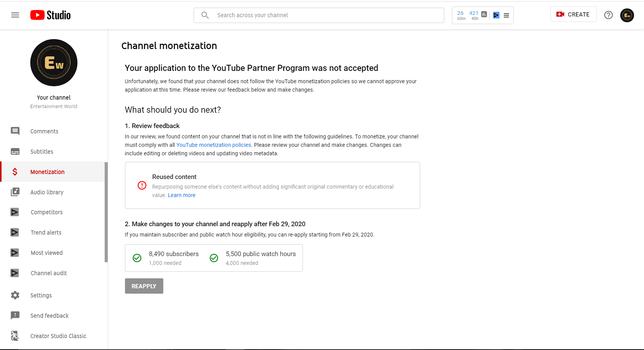The width and height of the screenshot is (644, 350).
Task: Open the hamburger navigation menu
Action: click(x=15, y=15)
